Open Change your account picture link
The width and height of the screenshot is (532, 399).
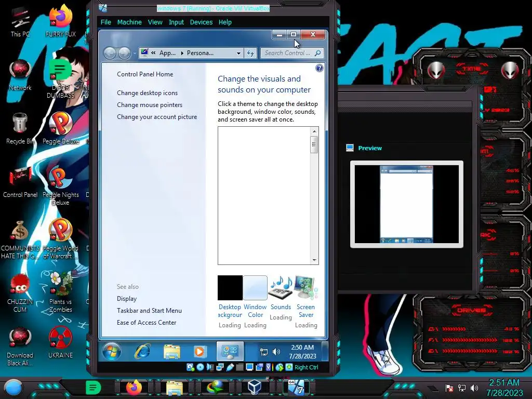tap(157, 117)
